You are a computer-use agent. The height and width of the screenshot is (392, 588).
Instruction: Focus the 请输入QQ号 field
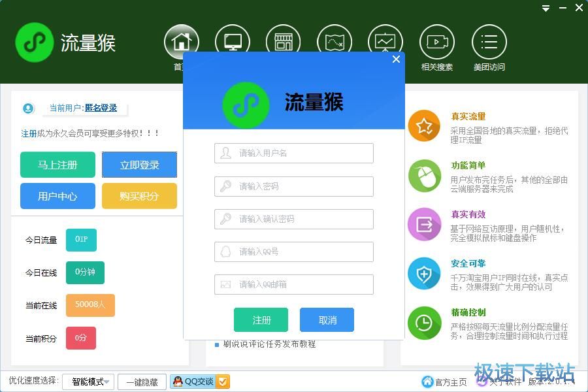click(294, 252)
